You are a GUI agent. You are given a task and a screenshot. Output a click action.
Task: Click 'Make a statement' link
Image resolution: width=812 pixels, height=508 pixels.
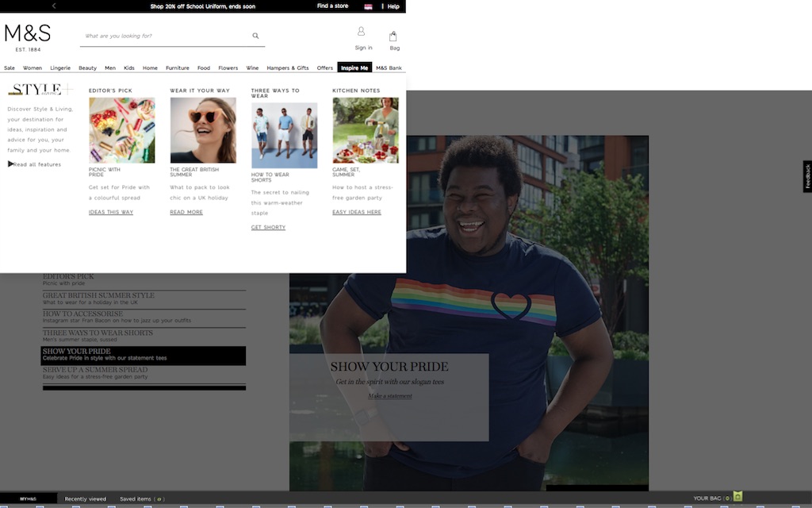pos(390,396)
